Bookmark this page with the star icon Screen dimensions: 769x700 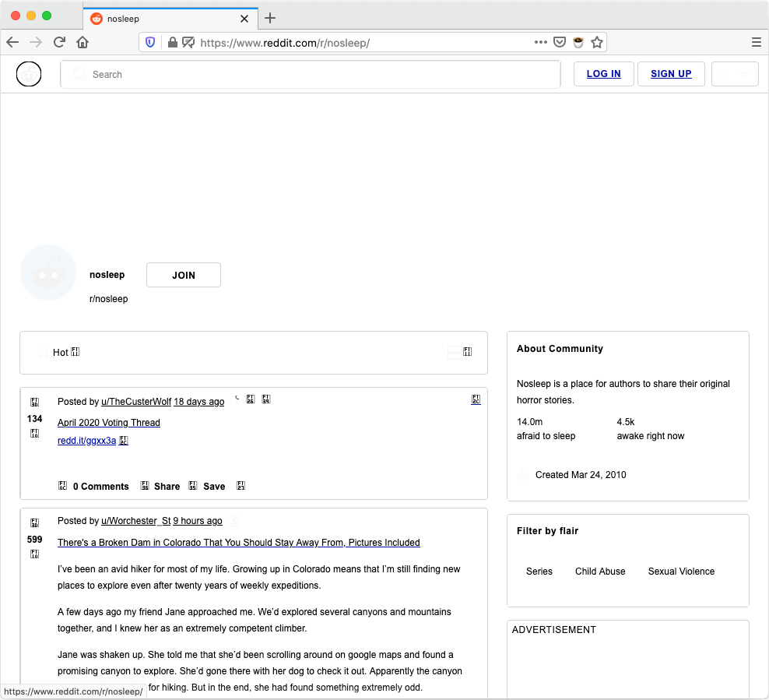click(x=597, y=42)
